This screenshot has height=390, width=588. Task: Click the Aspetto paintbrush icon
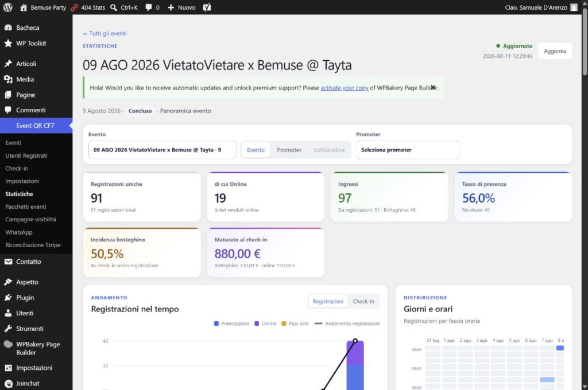point(8,282)
